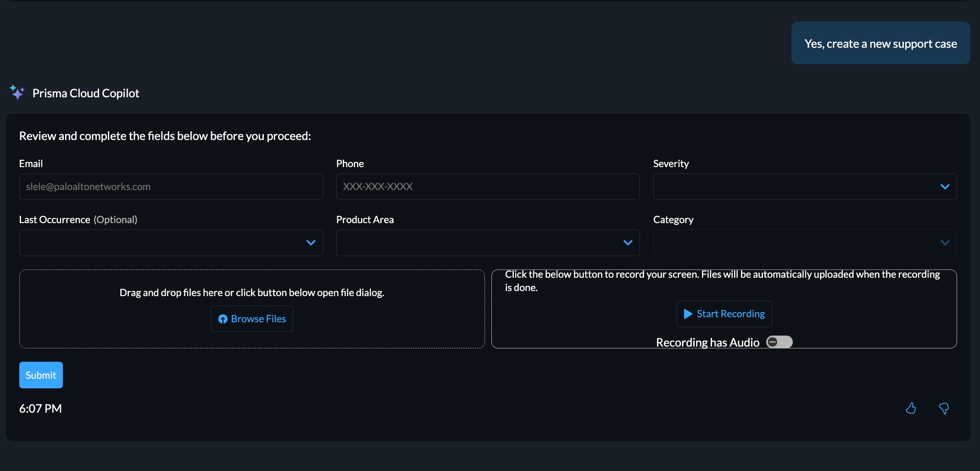Click the Category chevron arrow

click(x=945, y=242)
